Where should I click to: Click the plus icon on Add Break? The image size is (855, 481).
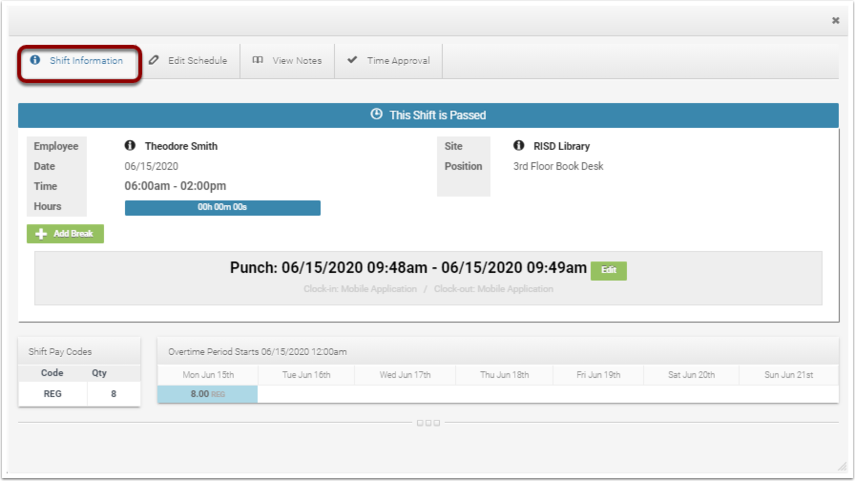pos(41,234)
